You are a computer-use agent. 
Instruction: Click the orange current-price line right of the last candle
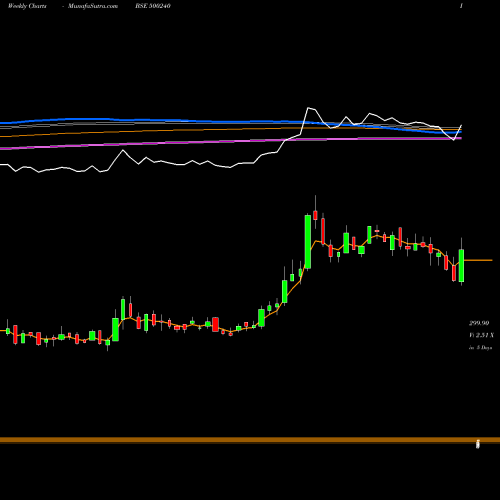(478, 260)
